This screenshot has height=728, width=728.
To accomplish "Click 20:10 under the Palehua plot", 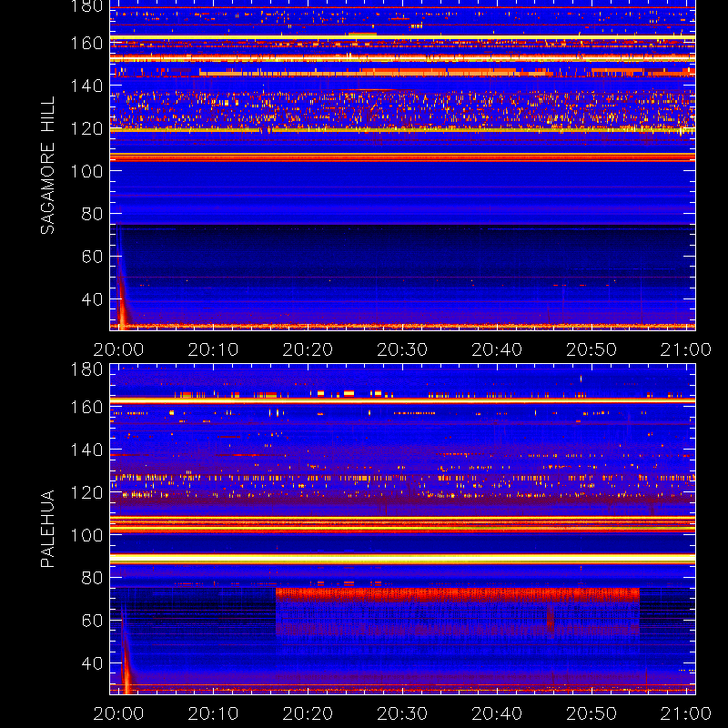I will pyautogui.click(x=213, y=713).
